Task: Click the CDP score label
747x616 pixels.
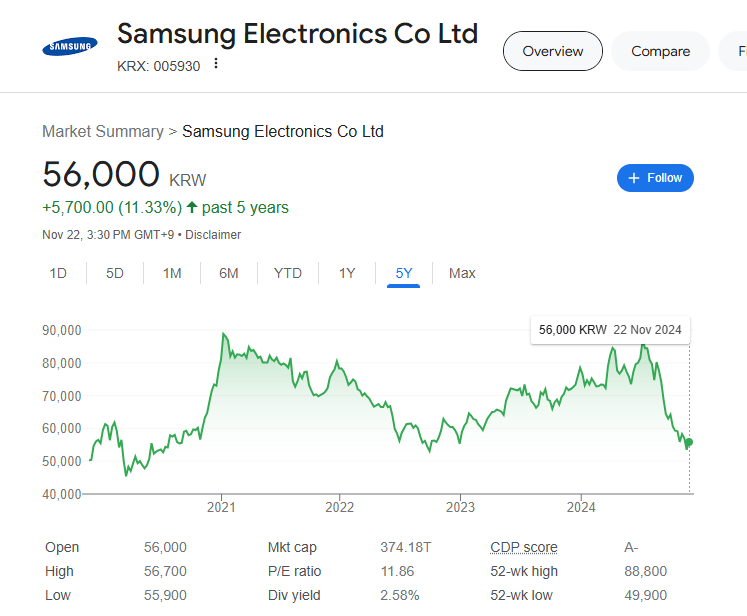Action: [524, 547]
